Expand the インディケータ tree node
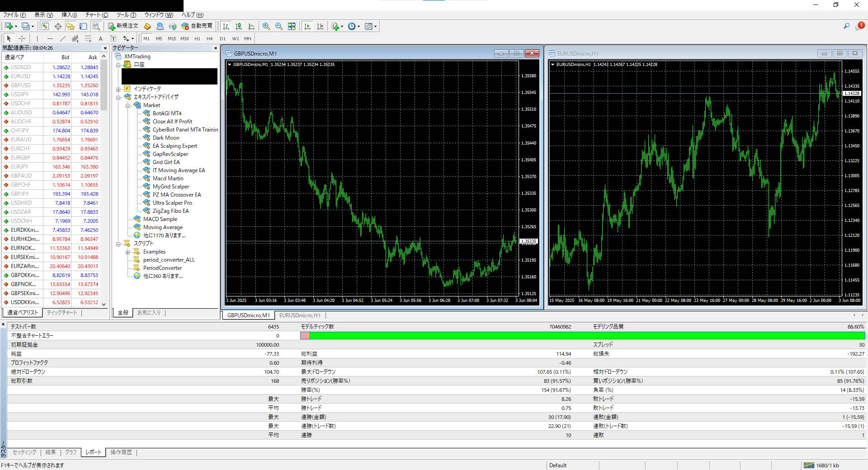The height and width of the screenshot is (470, 868). coord(118,89)
